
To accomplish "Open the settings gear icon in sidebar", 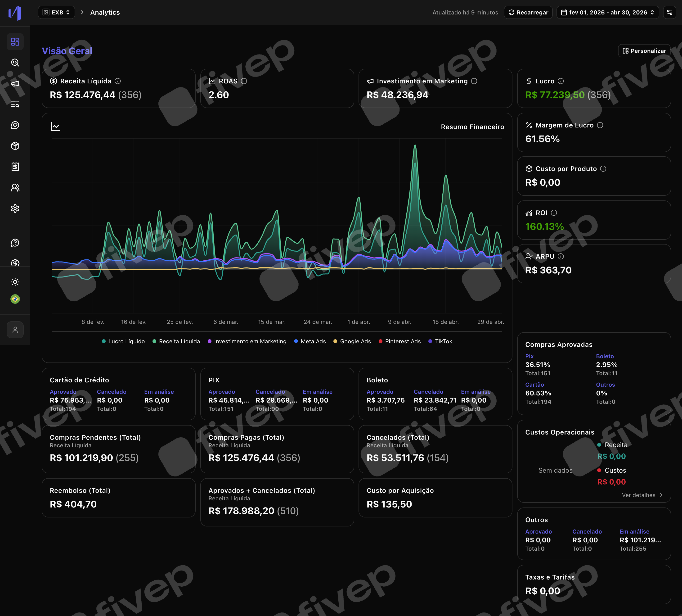I will 15,208.
